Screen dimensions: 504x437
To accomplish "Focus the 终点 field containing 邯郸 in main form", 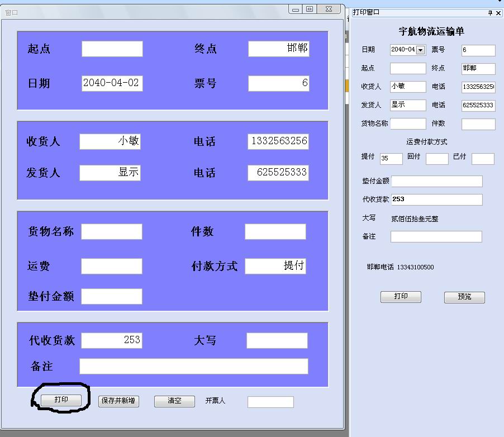I will point(279,49).
